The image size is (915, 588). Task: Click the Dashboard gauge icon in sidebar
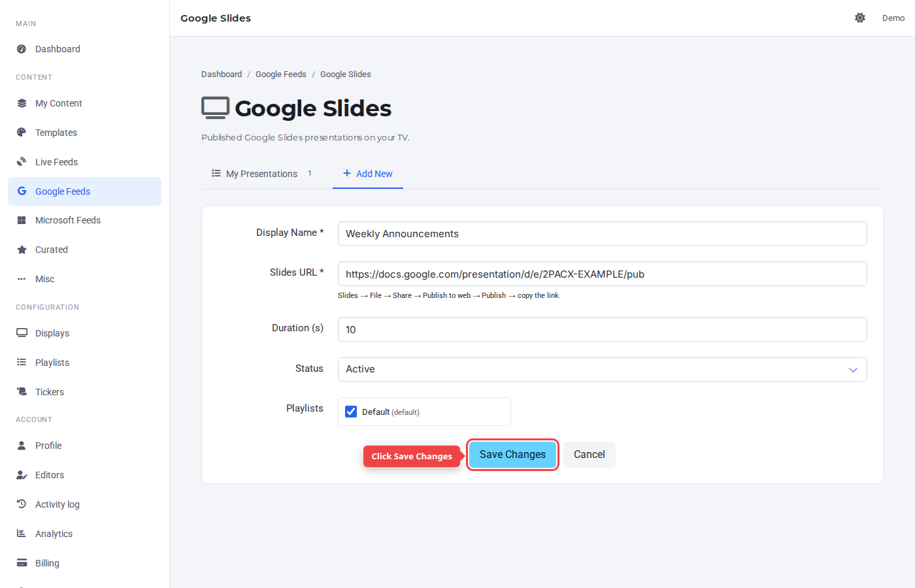click(22, 49)
